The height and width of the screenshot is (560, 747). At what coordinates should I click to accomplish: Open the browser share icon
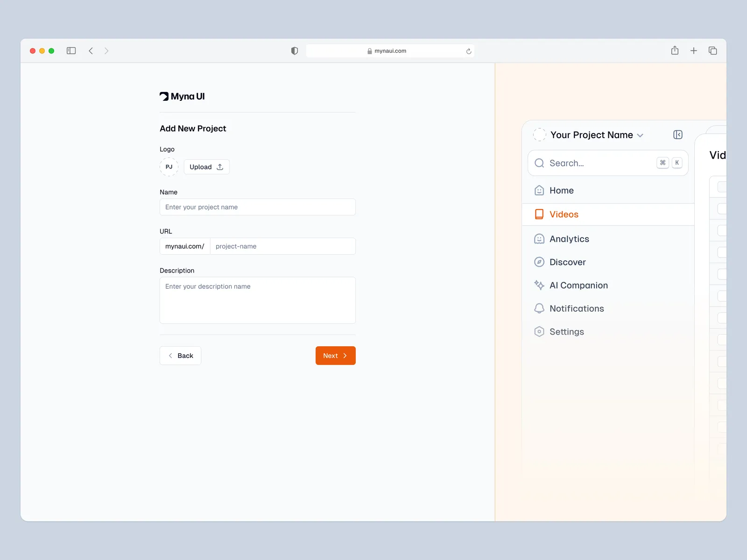tap(675, 50)
